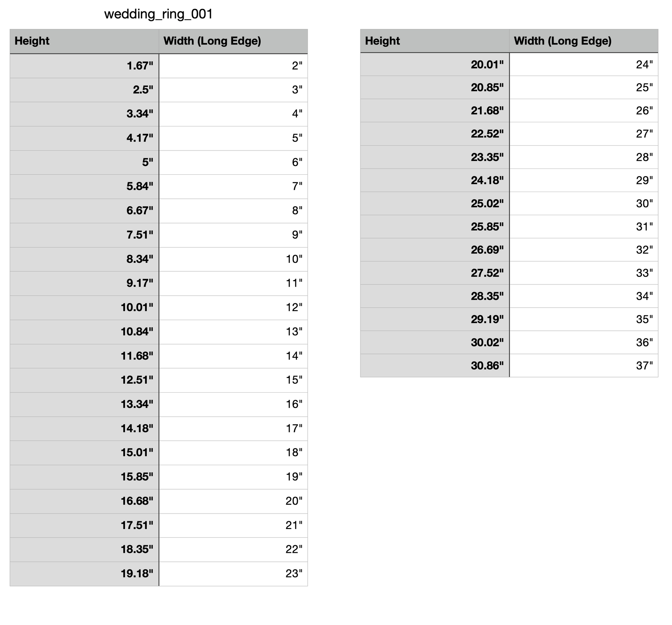Select the Width header above 24"

tap(584, 41)
